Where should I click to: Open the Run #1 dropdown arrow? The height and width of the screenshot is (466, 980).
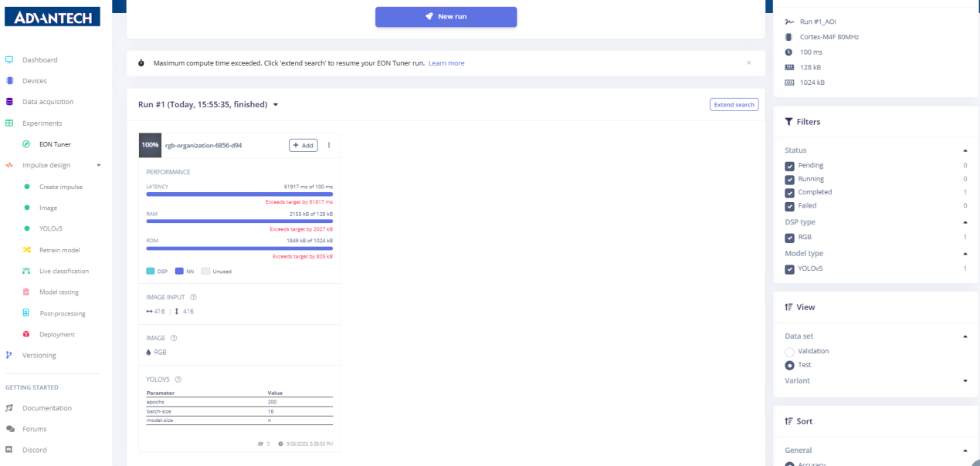click(x=276, y=104)
